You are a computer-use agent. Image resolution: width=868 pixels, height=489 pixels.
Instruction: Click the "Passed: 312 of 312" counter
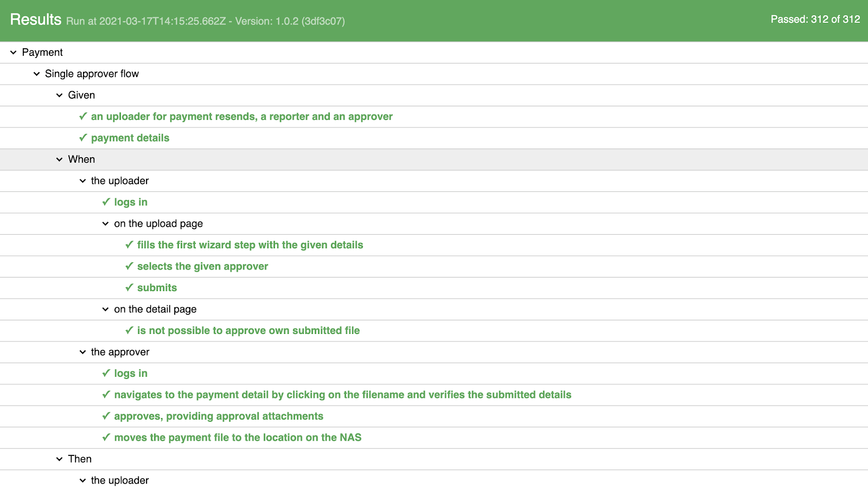[815, 20]
